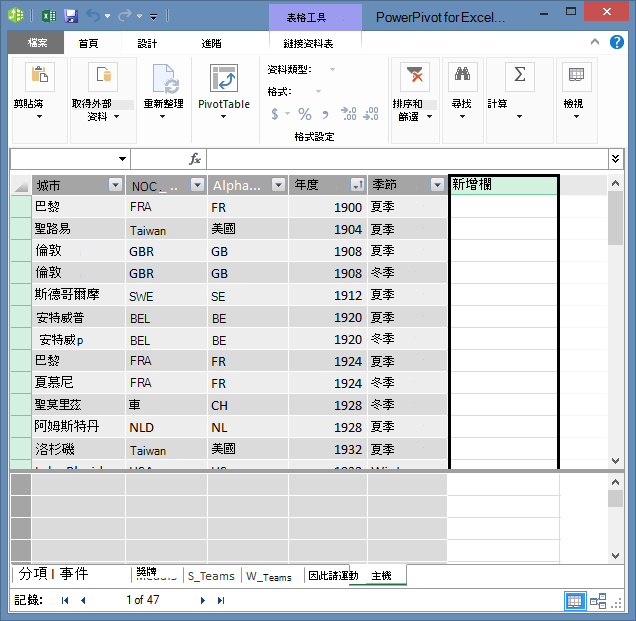Click the fx insert function icon
Screen dimensions: 636x621
coord(195,159)
